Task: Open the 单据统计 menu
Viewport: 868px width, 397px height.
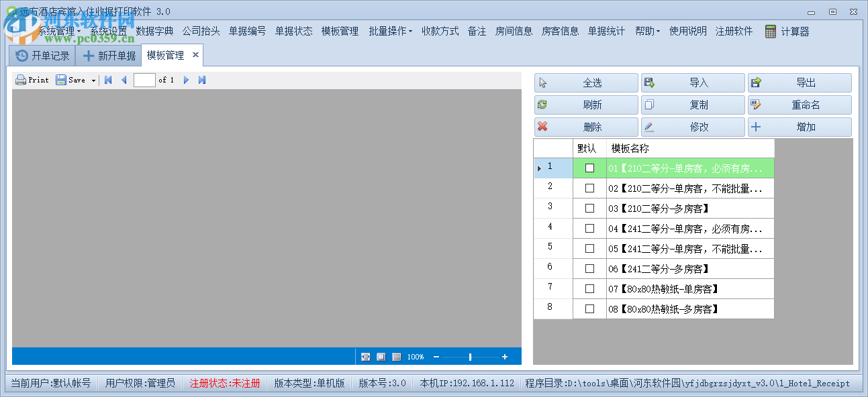Action: click(606, 31)
